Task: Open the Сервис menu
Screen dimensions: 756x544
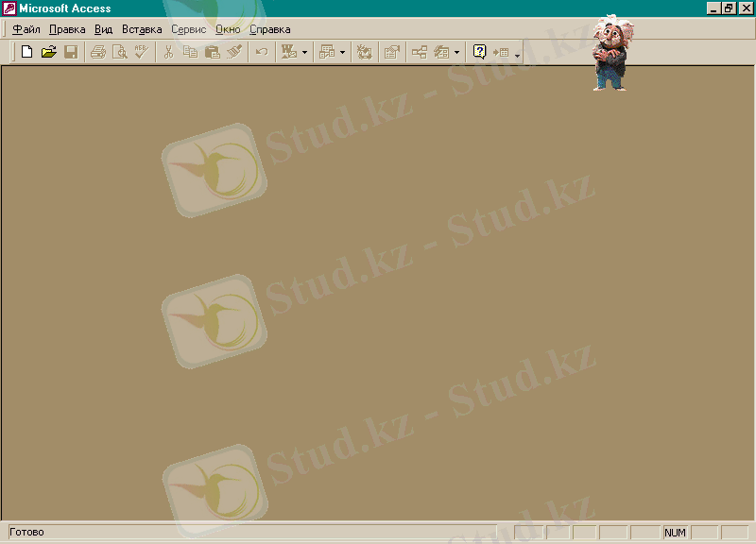Action: (x=188, y=29)
